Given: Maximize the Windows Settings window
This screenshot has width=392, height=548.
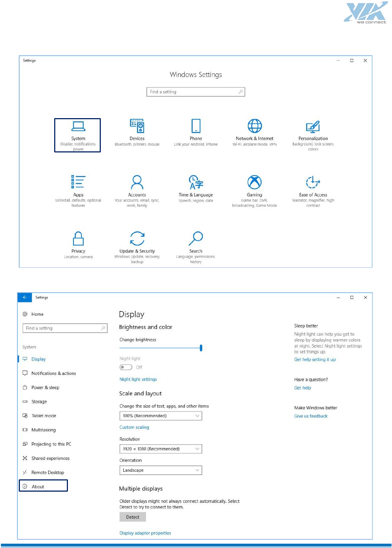Looking at the screenshot, I should click(352, 60).
